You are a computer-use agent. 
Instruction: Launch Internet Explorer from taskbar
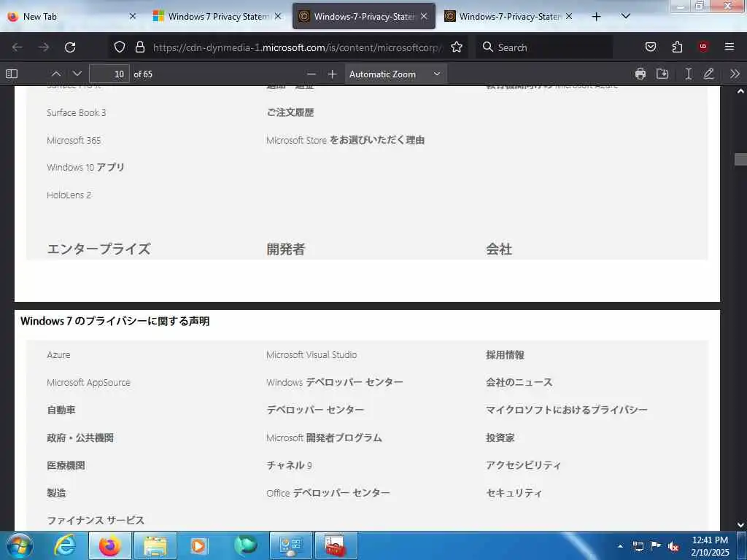click(65, 545)
